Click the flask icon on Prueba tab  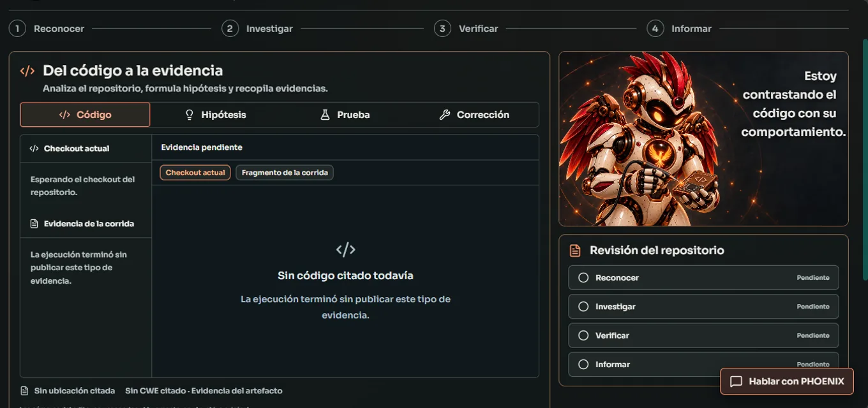[325, 115]
